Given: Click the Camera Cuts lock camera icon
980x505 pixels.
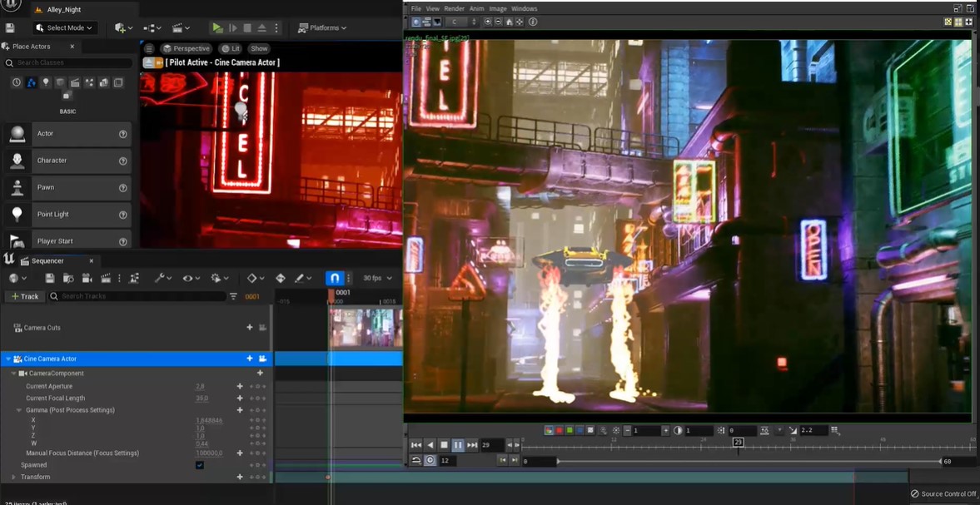Looking at the screenshot, I should [263, 328].
